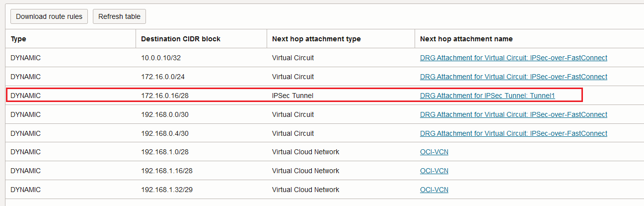
Task: Select the Destination CIDR block column header
Action: tap(181, 39)
